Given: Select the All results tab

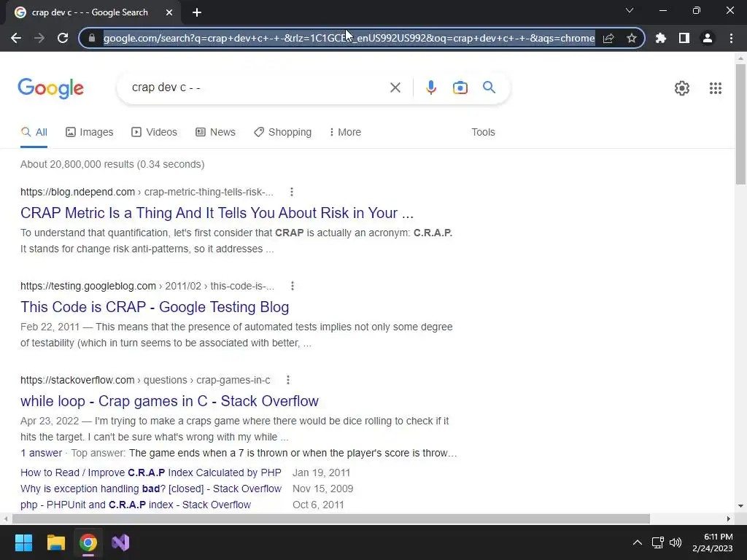Looking at the screenshot, I should tap(34, 133).
